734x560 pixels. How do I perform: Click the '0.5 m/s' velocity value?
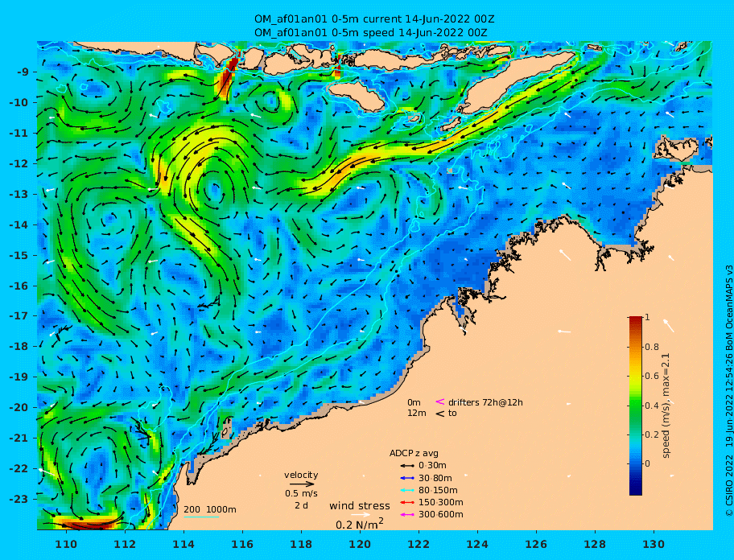click(301, 493)
